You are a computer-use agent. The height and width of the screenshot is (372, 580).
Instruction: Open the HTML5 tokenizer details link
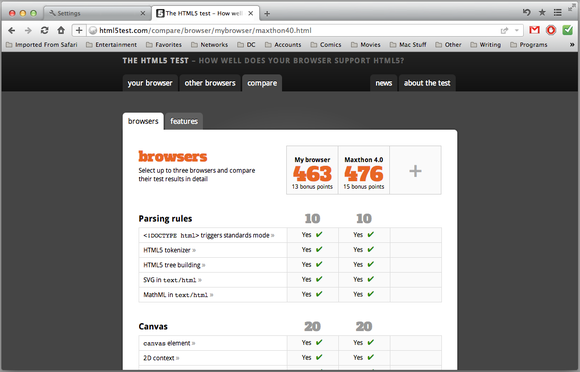pyautogui.click(x=169, y=250)
